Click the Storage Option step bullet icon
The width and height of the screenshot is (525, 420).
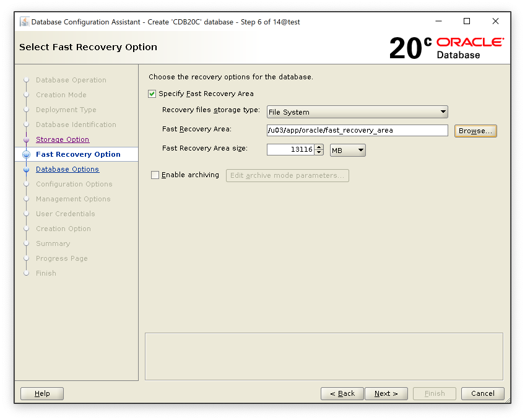coord(26,139)
